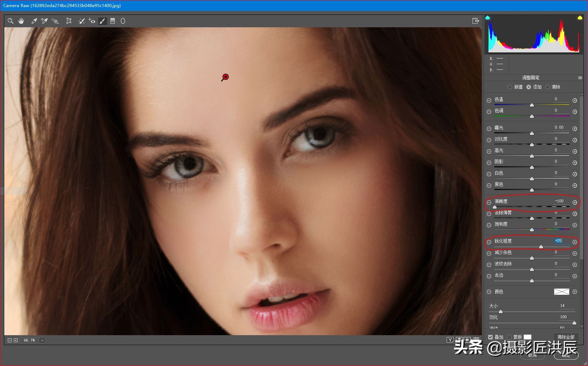Click the zoom out minus button
The image size is (588, 366).
(10, 340)
